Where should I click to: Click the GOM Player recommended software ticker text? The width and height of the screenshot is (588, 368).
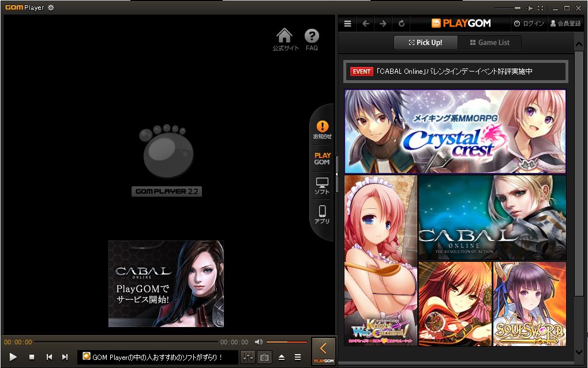coord(158,357)
